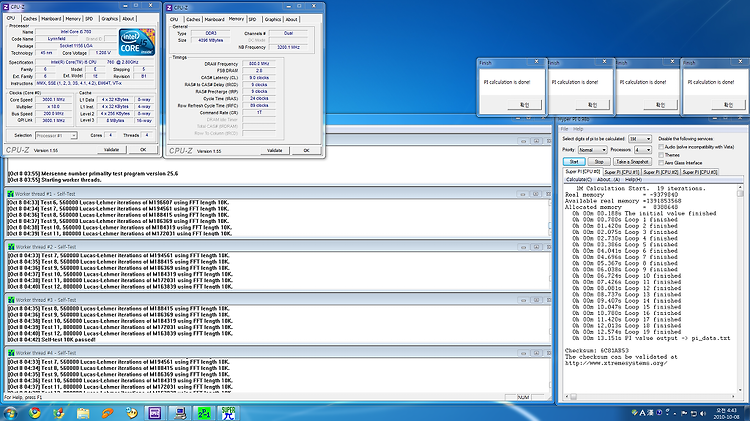Screen dimensions: 750x421
Task: Open the SPD tab in second CPU-Z window
Action: click(x=253, y=20)
